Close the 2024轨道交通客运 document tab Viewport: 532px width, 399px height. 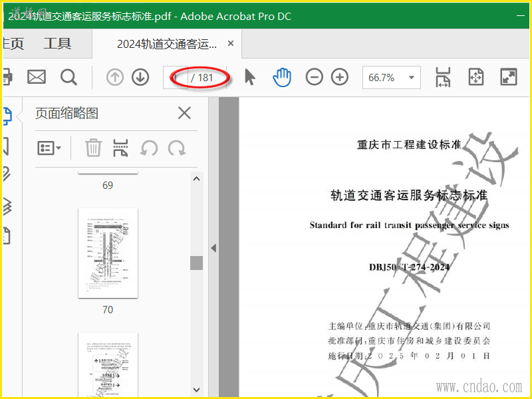pyautogui.click(x=231, y=43)
